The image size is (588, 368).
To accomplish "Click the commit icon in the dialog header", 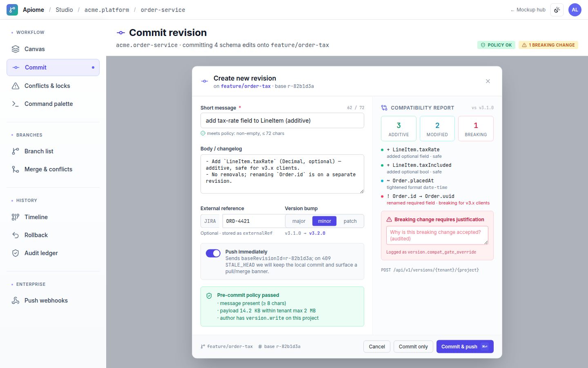I will click(x=205, y=81).
